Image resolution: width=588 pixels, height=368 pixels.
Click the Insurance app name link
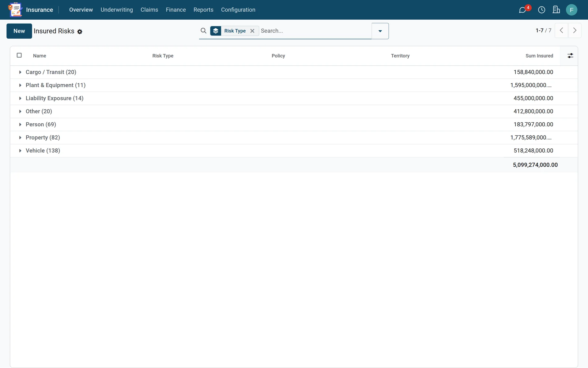(x=40, y=10)
